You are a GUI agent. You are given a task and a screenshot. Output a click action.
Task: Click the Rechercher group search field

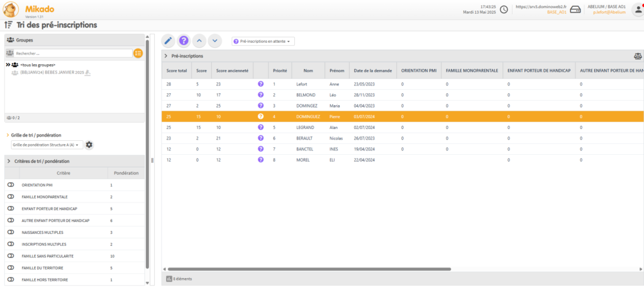[x=72, y=53]
